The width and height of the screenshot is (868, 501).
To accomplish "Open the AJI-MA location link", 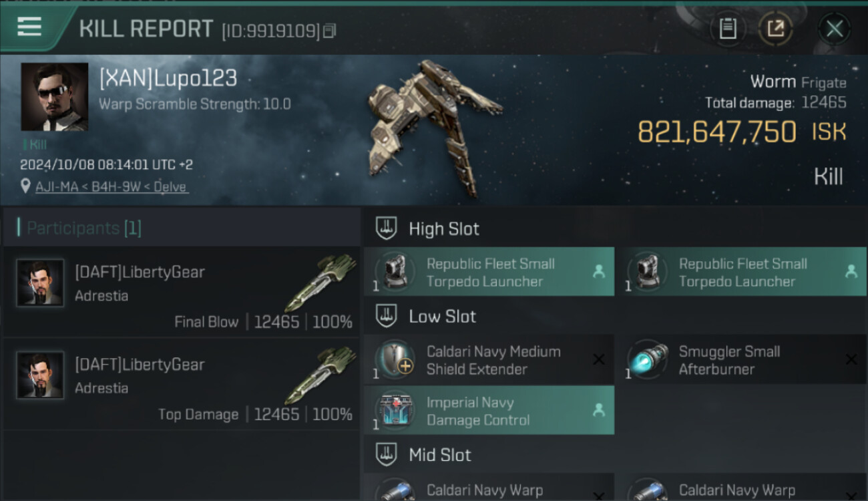I will click(112, 187).
